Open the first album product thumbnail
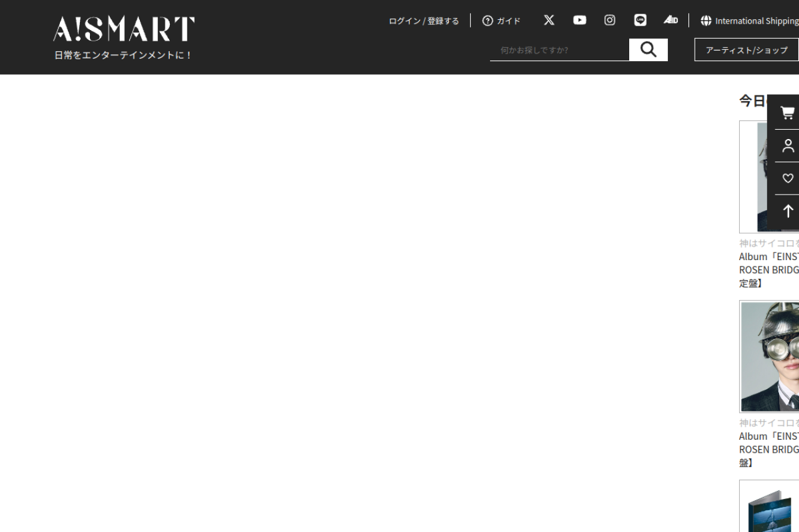This screenshot has height=532, width=799. (769, 177)
